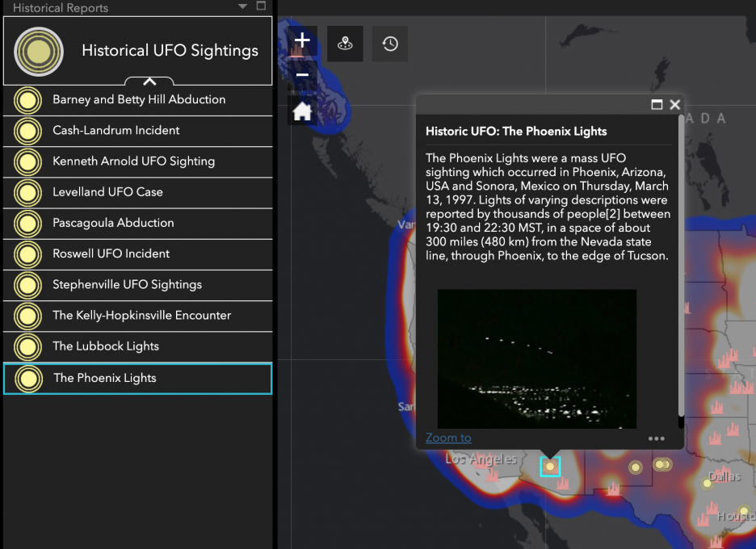Select The Lubbock Lights list entry
Viewport: 756px width, 549px height.
point(105,347)
